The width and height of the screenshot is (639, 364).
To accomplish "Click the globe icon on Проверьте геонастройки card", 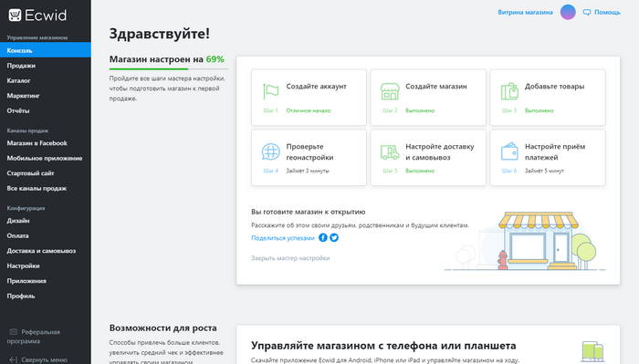I will 270,151.
